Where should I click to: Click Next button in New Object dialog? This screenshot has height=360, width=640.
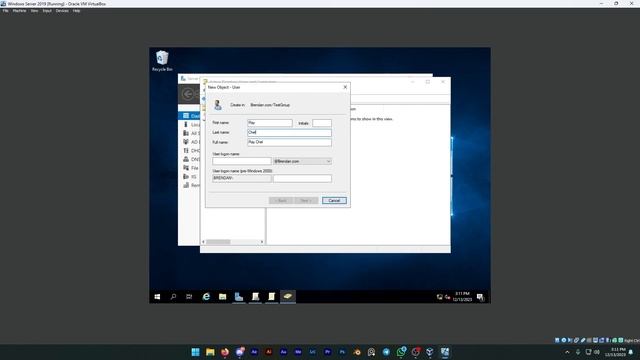click(x=306, y=200)
